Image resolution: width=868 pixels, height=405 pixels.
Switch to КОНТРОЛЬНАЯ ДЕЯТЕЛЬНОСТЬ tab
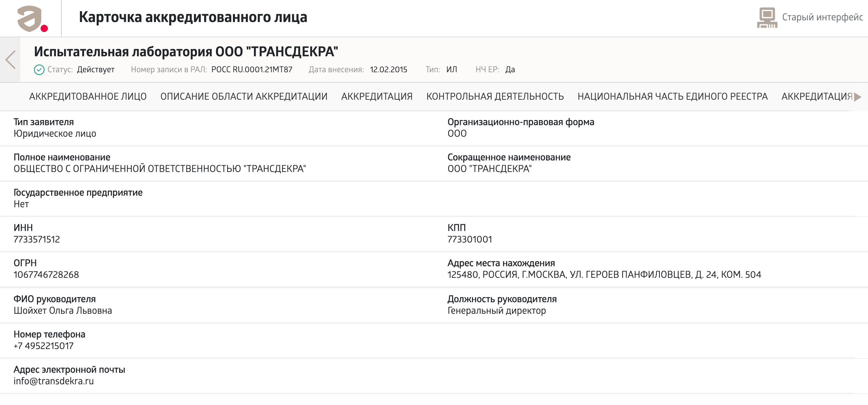(495, 96)
